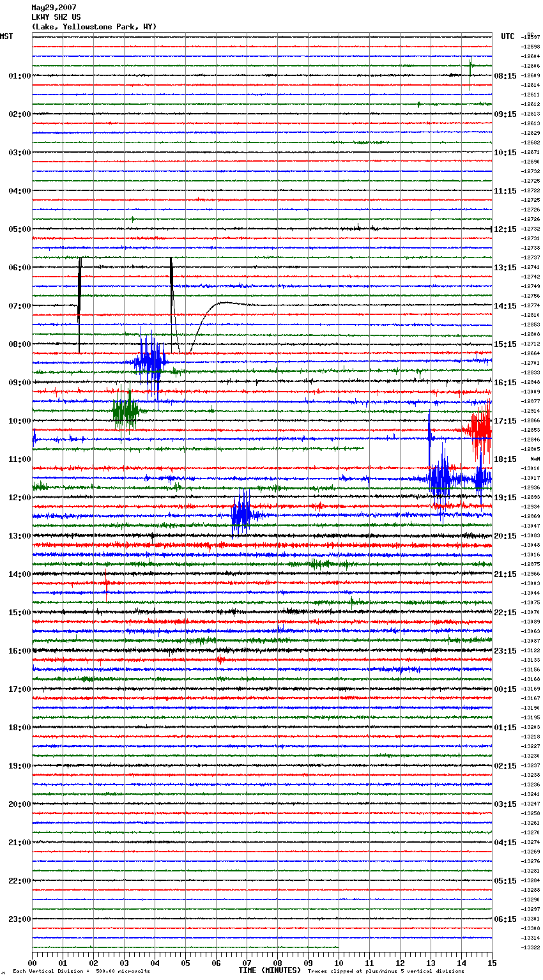
Task: Click the "00:15" UTC time label
Action: pyautogui.click(x=505, y=689)
